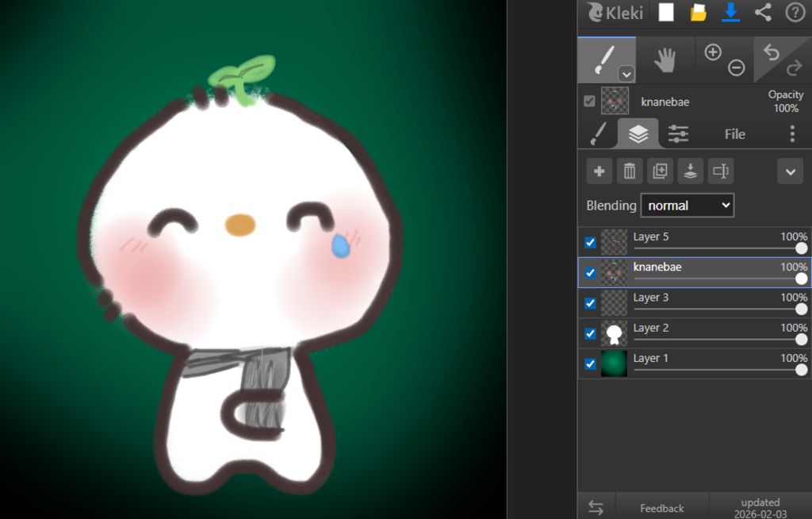Share the drawing with the share icon
This screenshot has height=519, width=812.
click(763, 13)
